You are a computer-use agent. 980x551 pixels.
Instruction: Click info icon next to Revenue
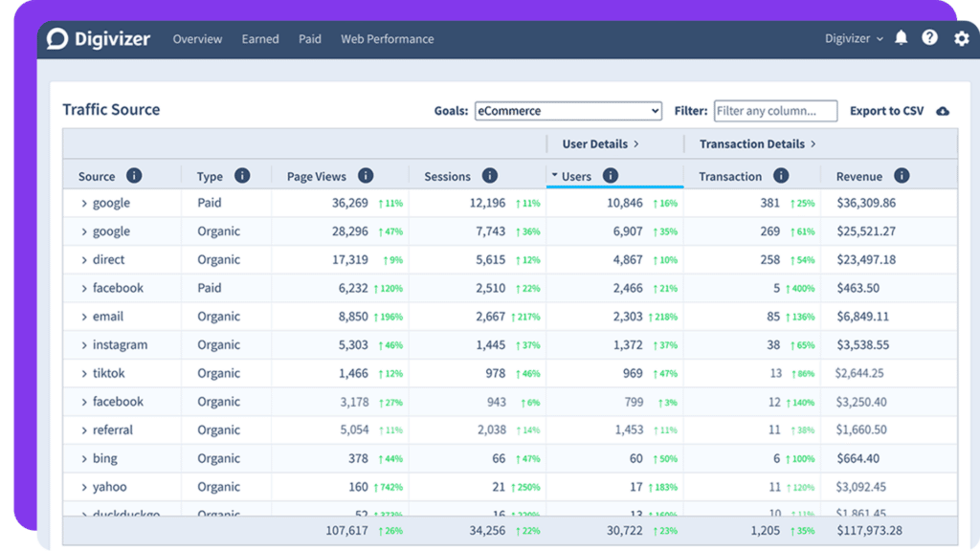(902, 176)
